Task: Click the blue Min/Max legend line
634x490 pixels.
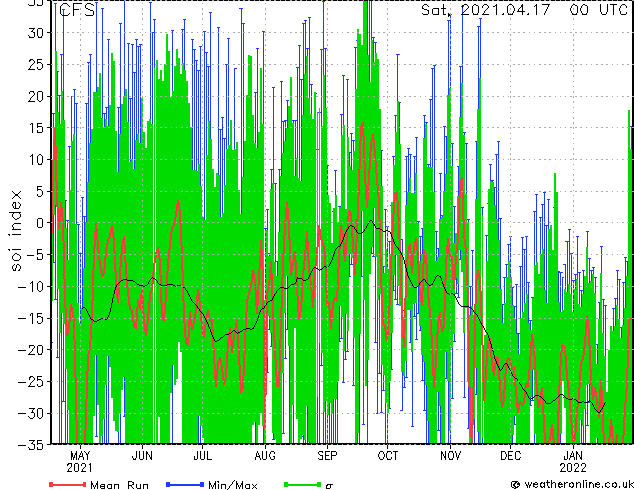Action: point(185,484)
